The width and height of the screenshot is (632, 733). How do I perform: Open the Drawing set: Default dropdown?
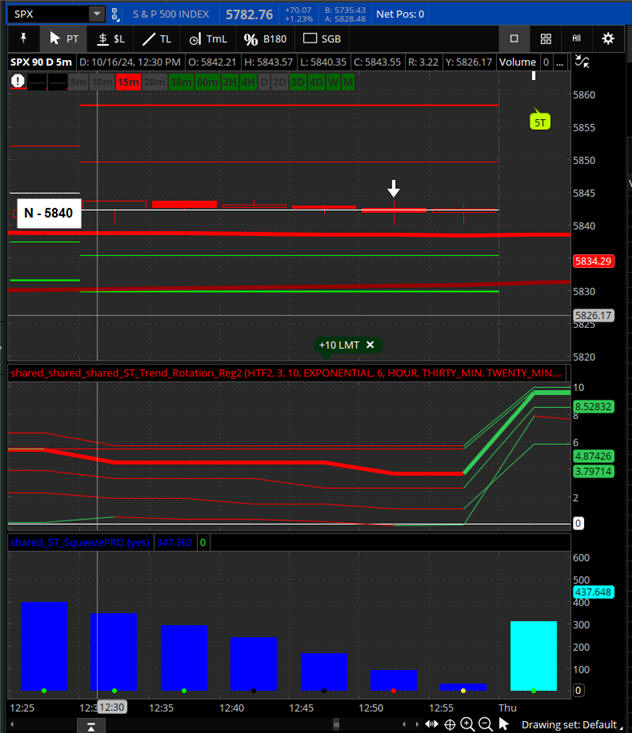pos(573,725)
